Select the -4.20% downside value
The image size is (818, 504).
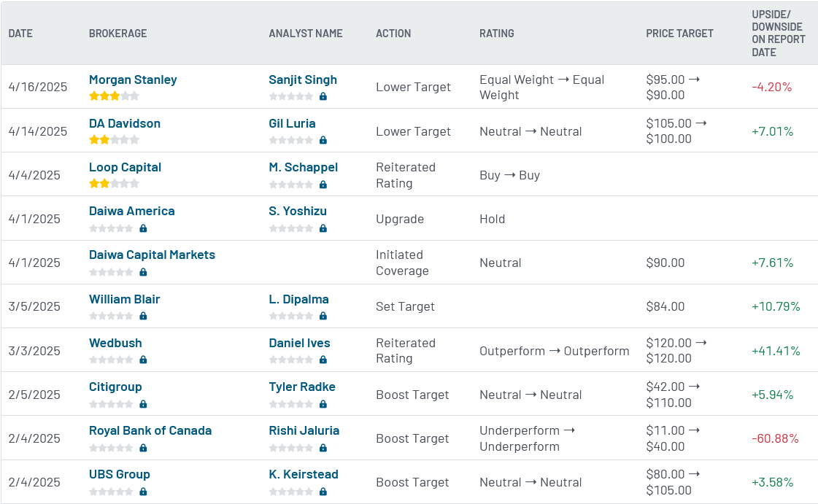tap(771, 87)
